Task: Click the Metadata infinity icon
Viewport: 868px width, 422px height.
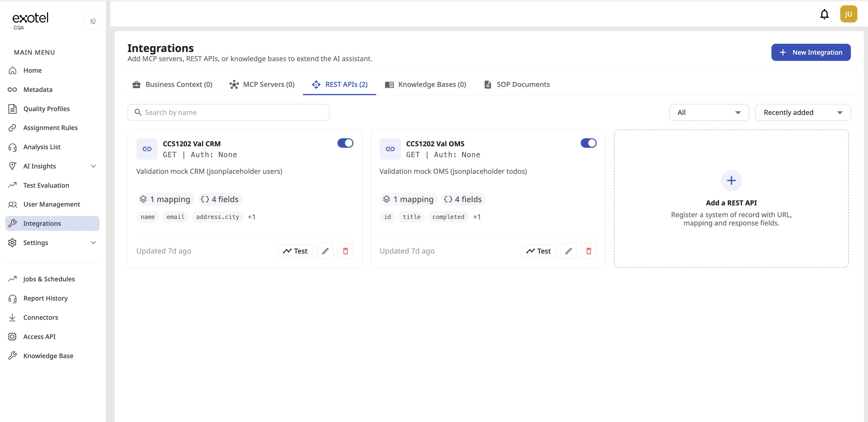Action: (x=12, y=90)
